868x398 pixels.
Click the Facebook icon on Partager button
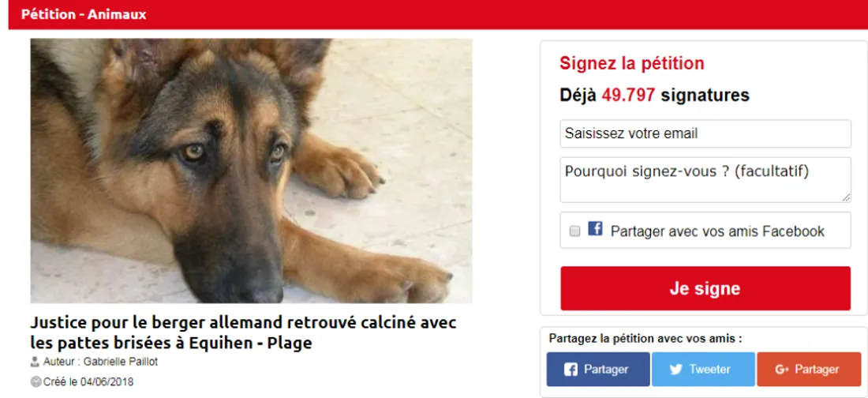point(571,369)
